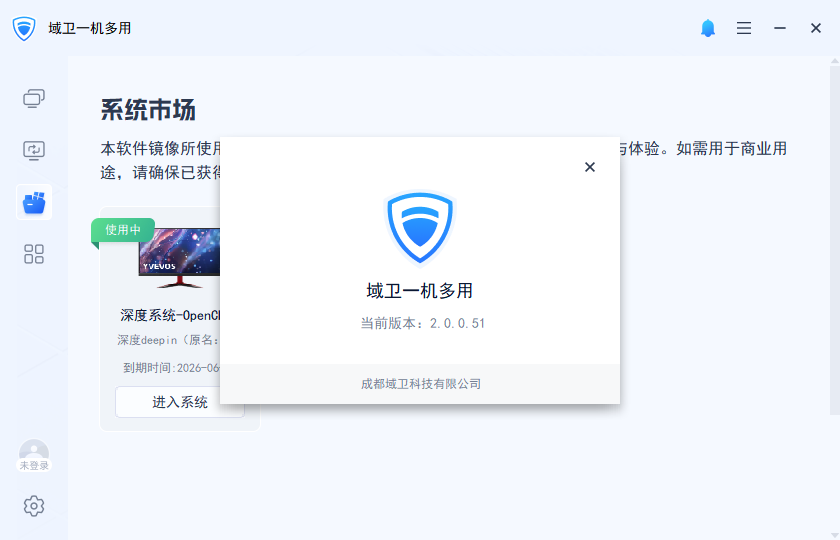The image size is (840, 540).
Task: Open settings gear in sidebar
Action: click(34, 506)
